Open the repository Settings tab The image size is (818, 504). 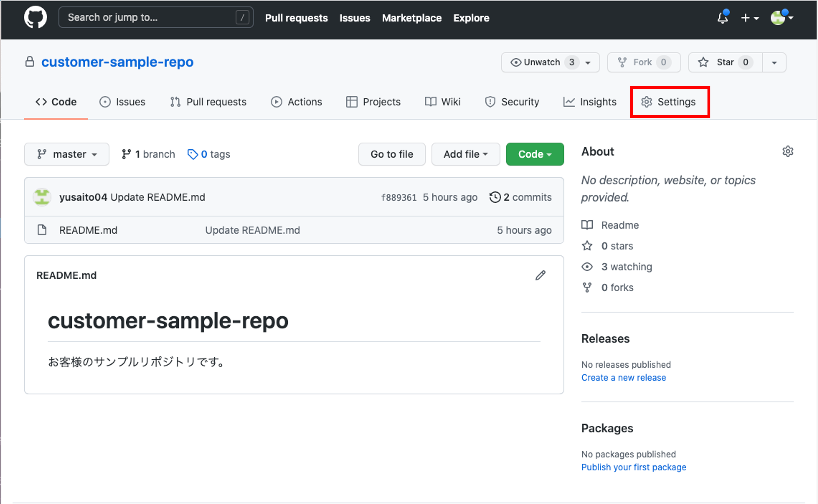668,102
